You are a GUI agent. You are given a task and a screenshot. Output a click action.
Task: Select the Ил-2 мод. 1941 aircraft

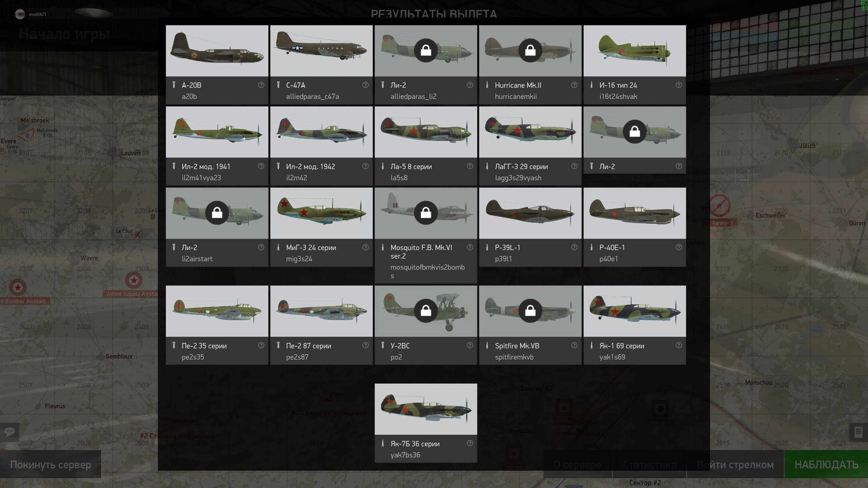(217, 146)
